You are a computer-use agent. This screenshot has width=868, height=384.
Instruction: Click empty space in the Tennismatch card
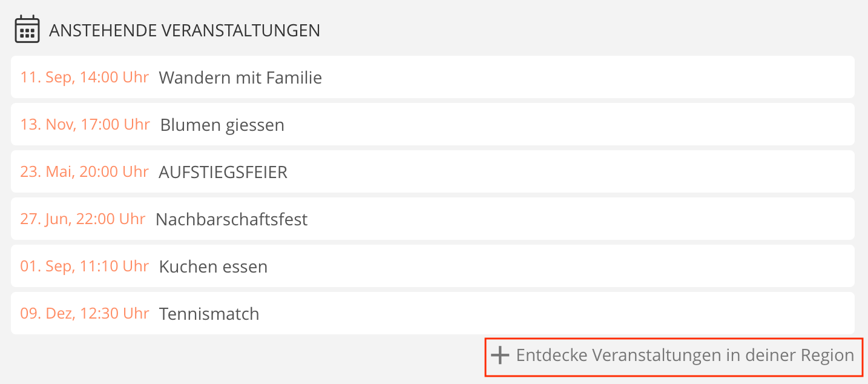[545, 314]
